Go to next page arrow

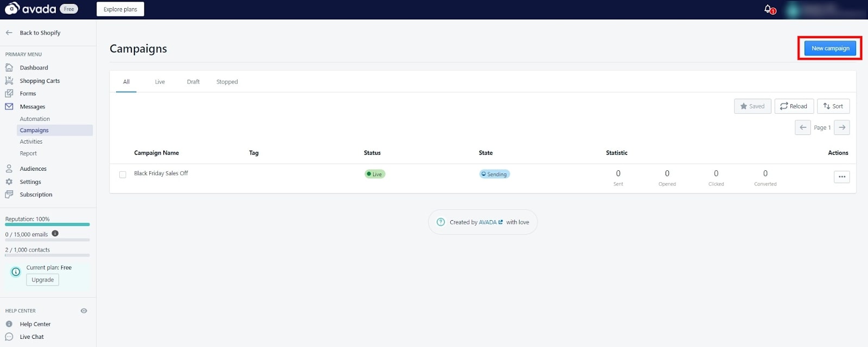(841, 127)
